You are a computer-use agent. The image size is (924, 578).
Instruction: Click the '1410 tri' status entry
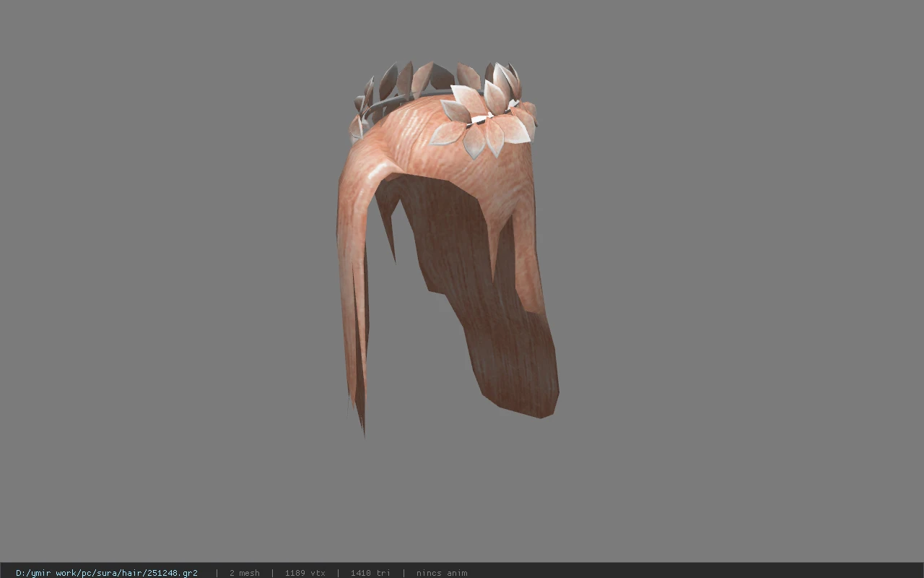point(370,573)
